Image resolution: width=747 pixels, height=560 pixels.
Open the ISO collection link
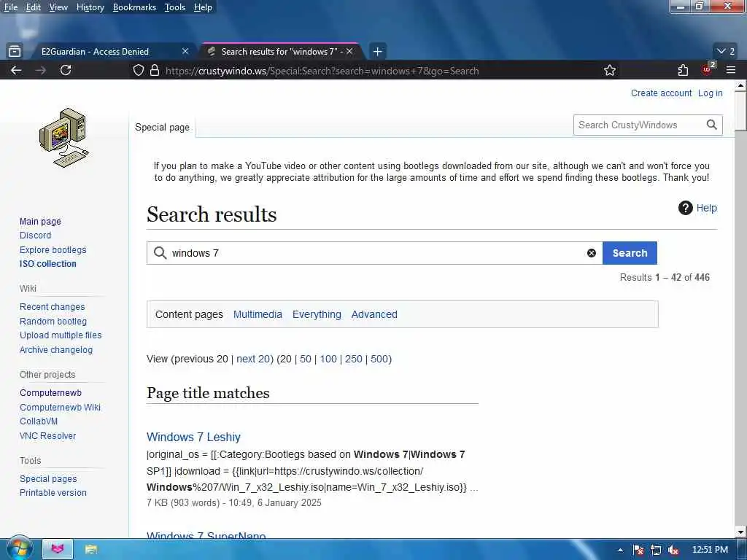[47, 264]
